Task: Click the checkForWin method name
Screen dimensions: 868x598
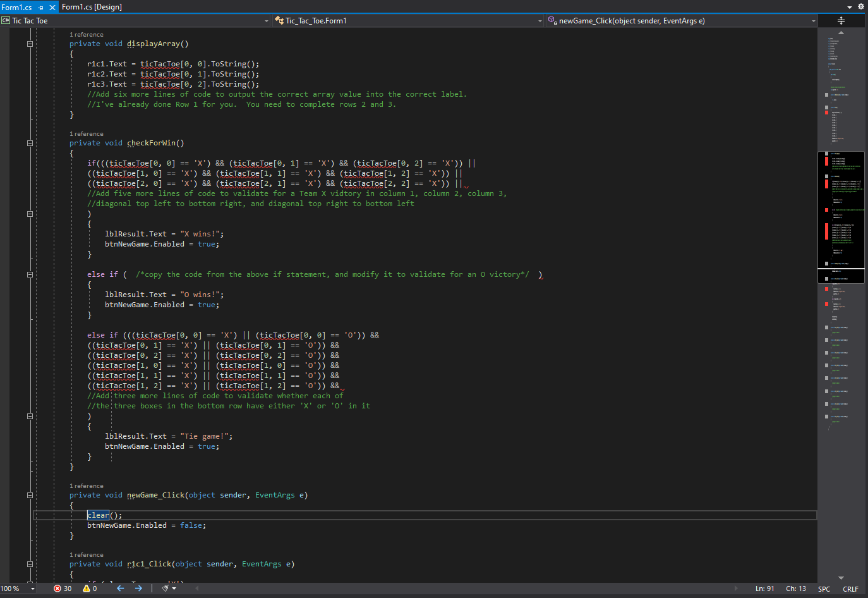Action: coord(152,143)
